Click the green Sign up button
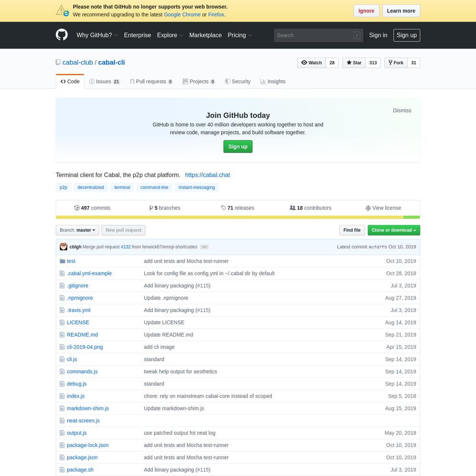Screen dimensions: 476x476 238,147
